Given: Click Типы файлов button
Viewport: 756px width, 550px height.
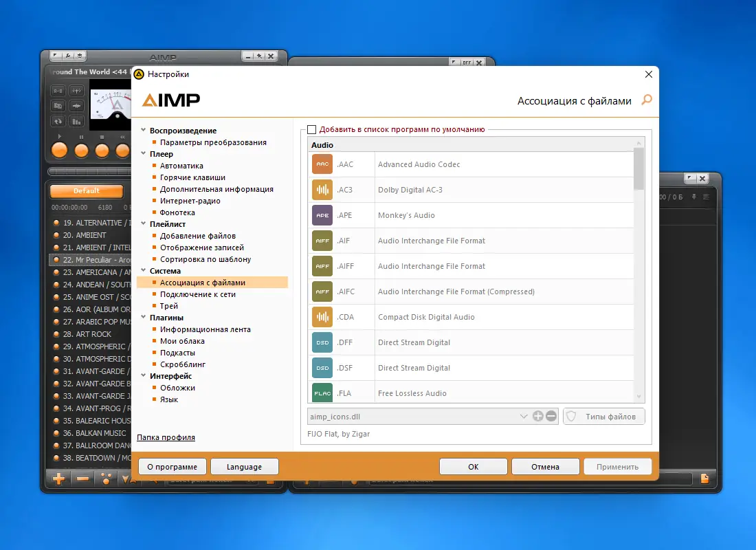Looking at the screenshot, I should tap(603, 417).
